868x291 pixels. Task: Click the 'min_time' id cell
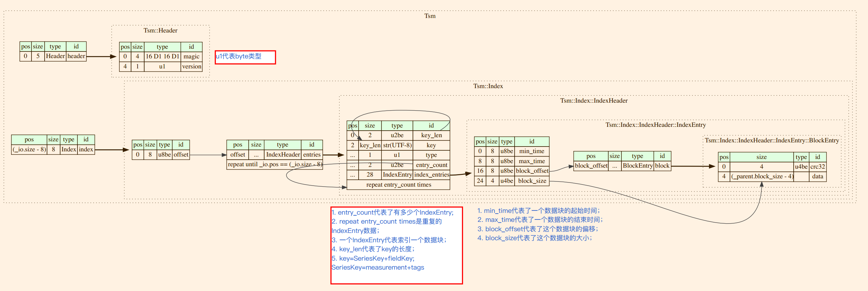tap(532, 151)
